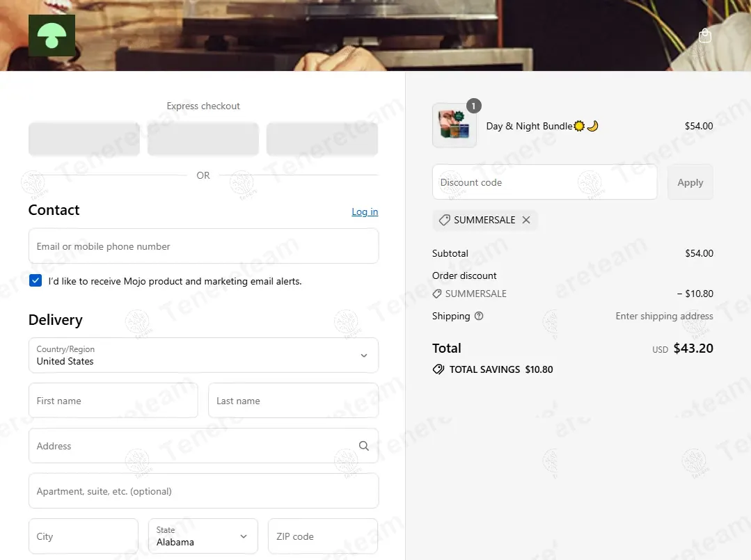751x560 pixels.
Task: Select the First name input field
Action: 113,401
